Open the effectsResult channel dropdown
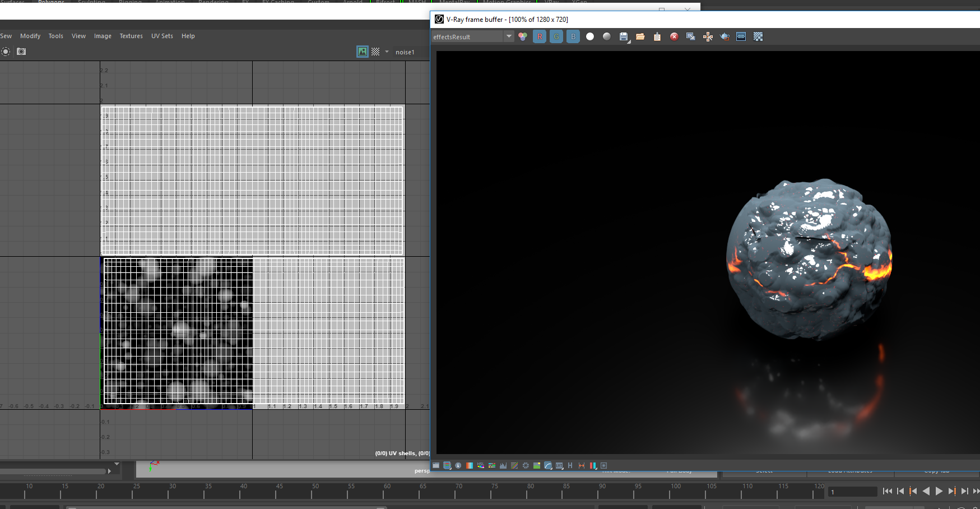Screen dimensions: 980x509 click(x=509, y=36)
